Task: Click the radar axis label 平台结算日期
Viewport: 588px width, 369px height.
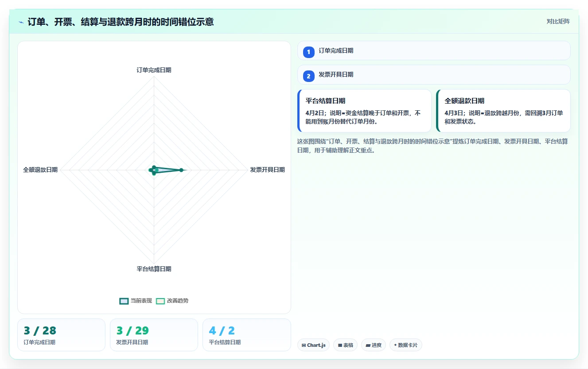Action: (154, 269)
